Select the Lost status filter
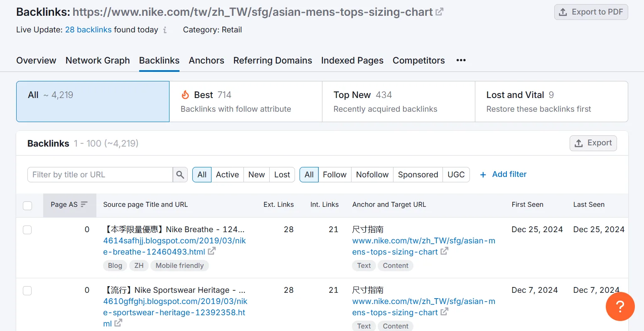644x331 pixels. [x=282, y=175]
